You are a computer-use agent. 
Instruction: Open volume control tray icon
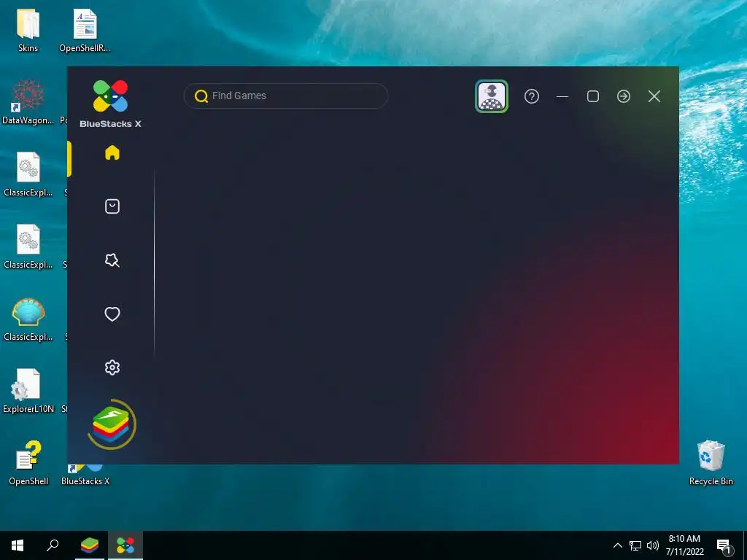click(x=653, y=545)
